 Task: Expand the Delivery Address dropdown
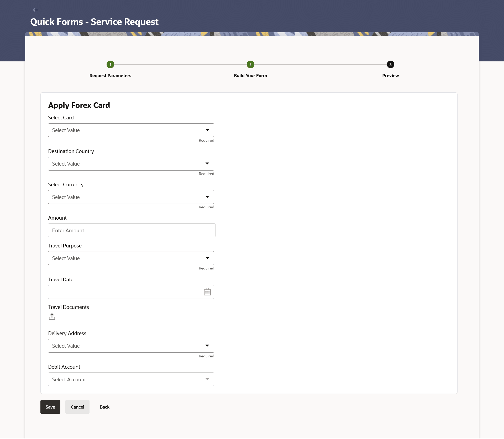tap(131, 346)
